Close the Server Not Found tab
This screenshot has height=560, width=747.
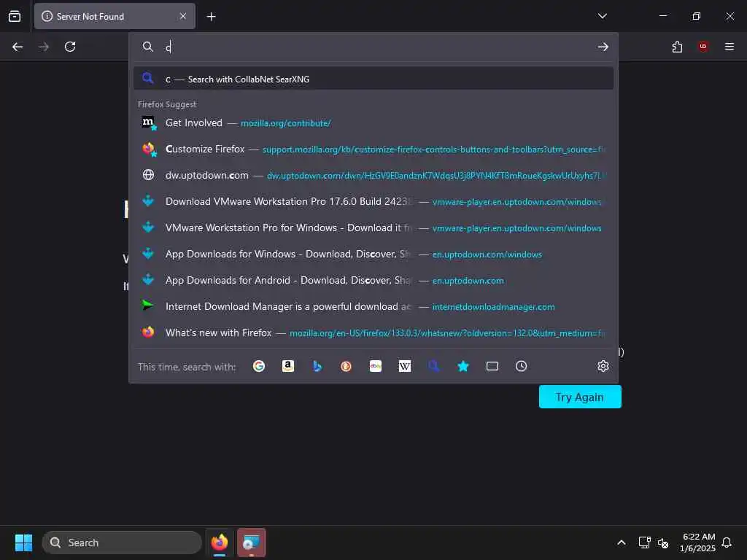pos(183,16)
